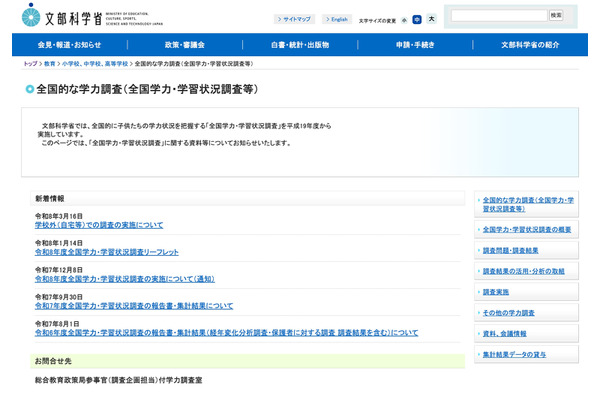Screen dimensions: 600x400
Task: Click the 文字サイズの変更 label
Action: [377, 21]
